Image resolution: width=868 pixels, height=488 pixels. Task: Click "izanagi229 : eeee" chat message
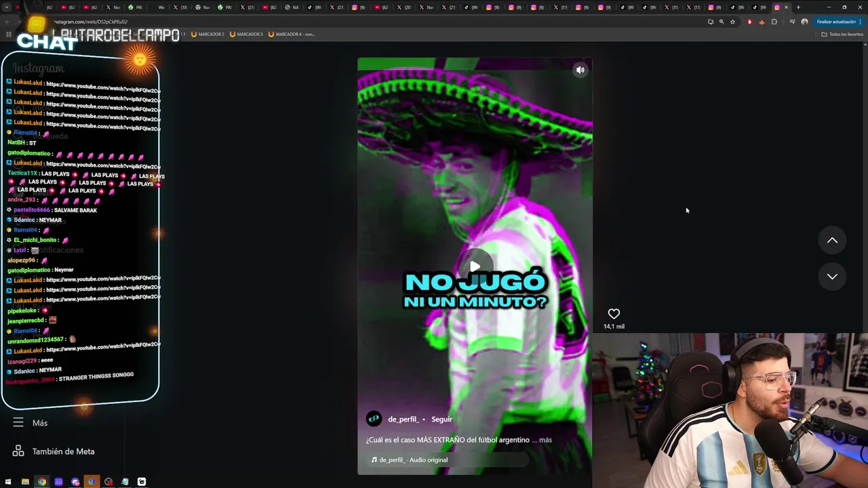pos(30,361)
